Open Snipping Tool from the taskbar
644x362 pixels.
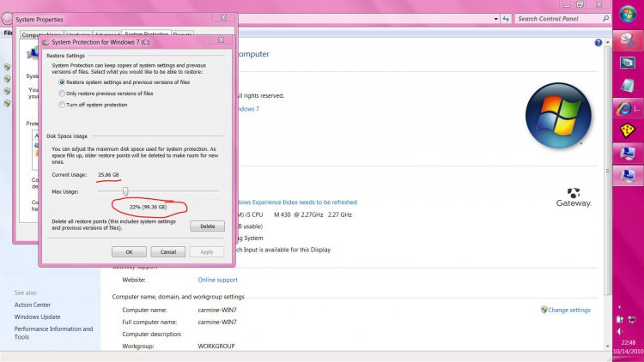pos(628,40)
